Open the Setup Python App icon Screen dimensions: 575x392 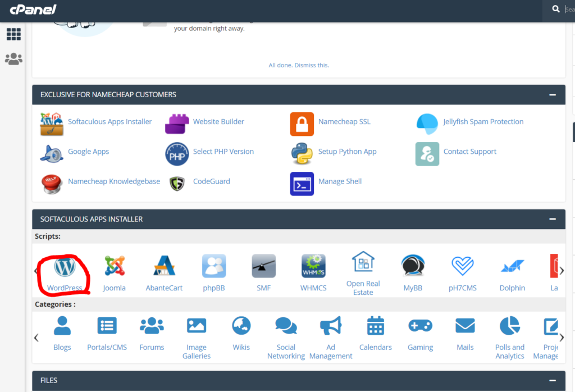click(x=302, y=154)
